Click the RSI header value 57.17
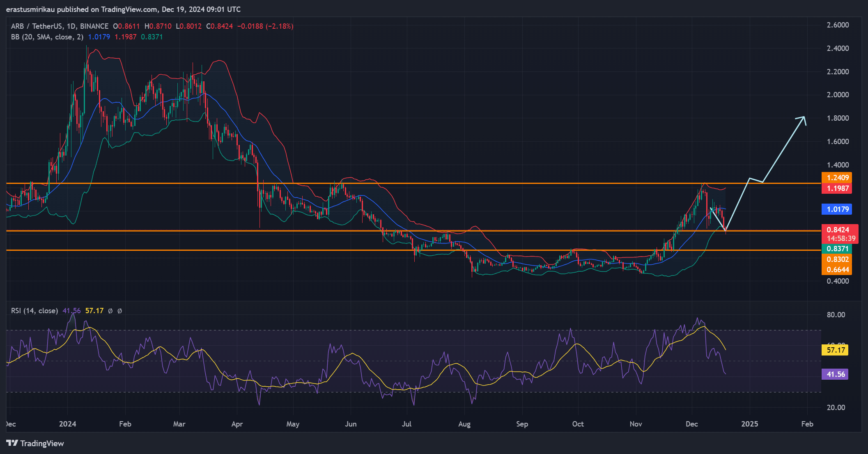 coord(94,311)
